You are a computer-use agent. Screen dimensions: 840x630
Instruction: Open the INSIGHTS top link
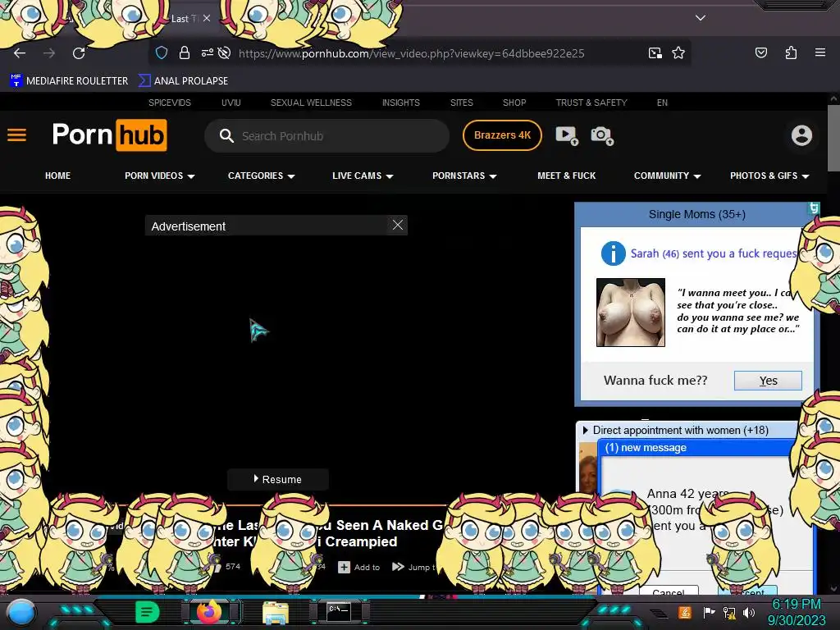pyautogui.click(x=400, y=103)
